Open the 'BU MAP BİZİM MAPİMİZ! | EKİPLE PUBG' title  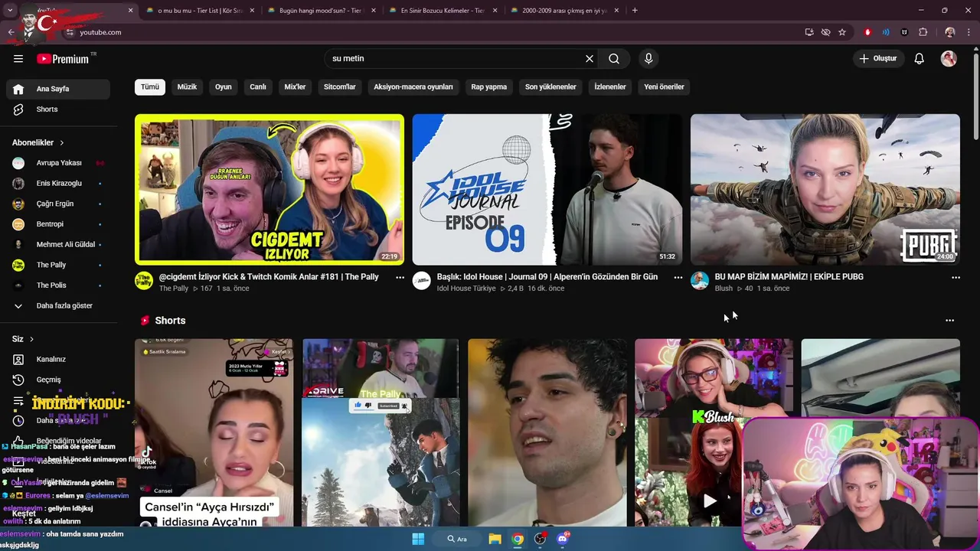point(789,277)
